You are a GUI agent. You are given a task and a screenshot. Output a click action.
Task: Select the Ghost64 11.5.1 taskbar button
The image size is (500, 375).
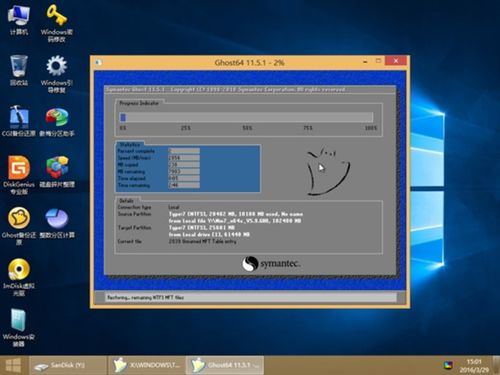[x=225, y=365]
